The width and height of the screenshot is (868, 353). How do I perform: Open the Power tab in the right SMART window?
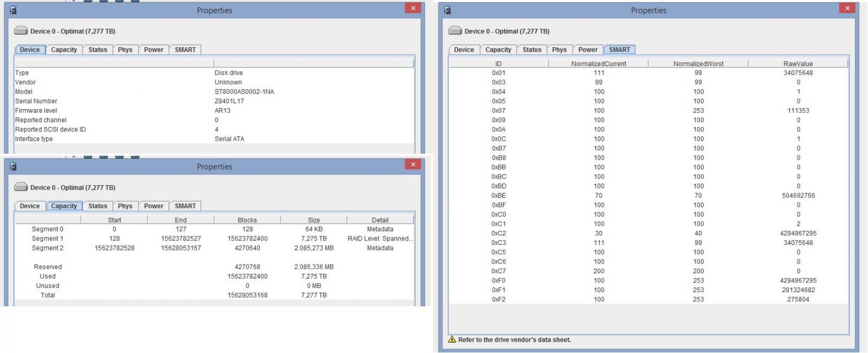(588, 49)
